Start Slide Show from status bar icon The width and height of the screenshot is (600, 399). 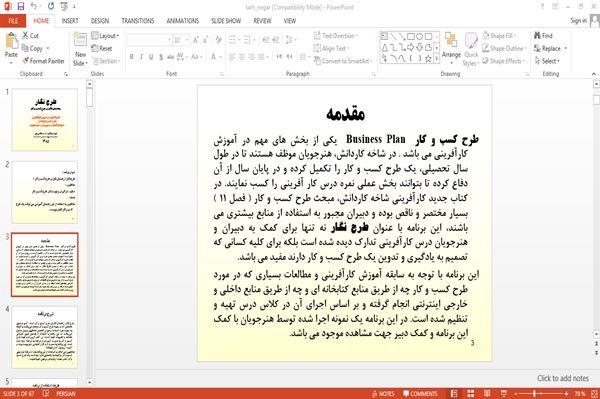click(x=504, y=394)
